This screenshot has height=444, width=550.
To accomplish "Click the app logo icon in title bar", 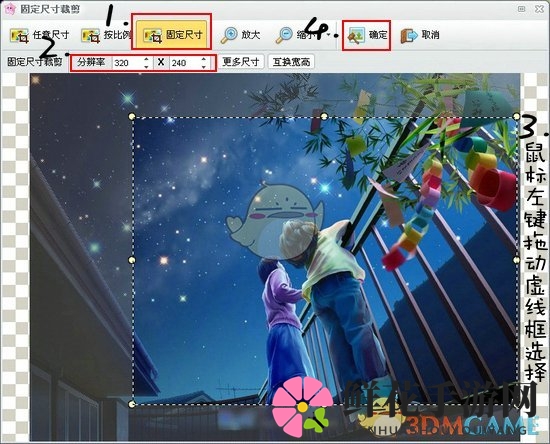I will [9, 9].
